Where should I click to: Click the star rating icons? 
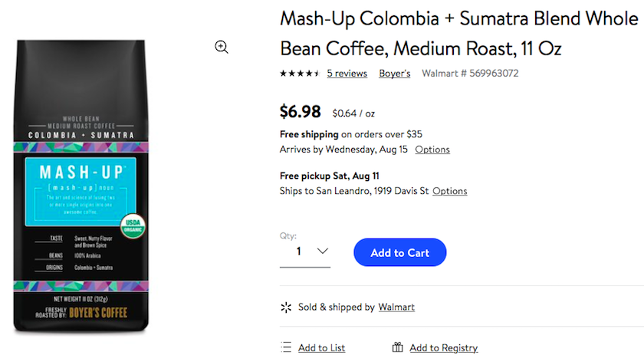click(x=299, y=74)
